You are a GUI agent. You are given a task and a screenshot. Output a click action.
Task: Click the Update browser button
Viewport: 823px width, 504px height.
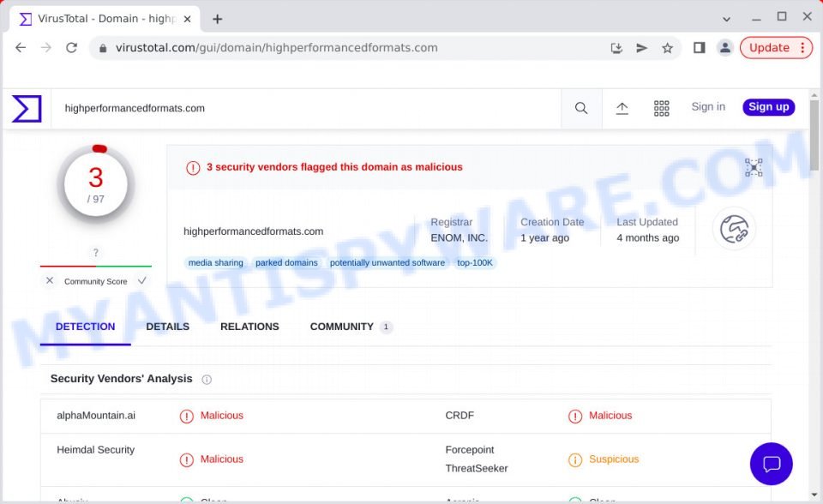770,48
